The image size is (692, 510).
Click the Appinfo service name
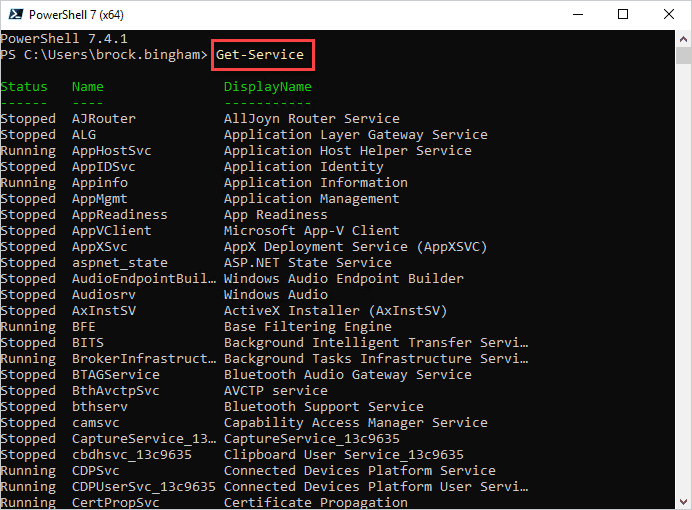coord(100,183)
